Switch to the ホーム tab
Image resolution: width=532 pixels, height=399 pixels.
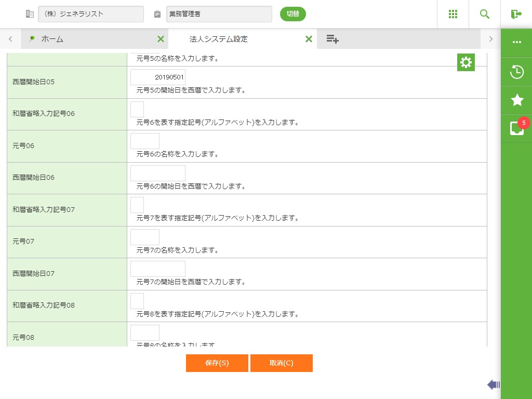(95, 39)
